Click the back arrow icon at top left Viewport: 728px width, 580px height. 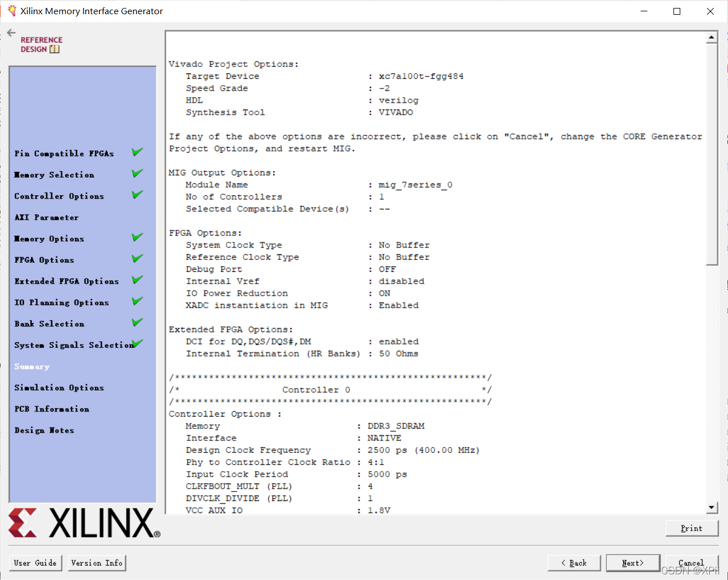[11, 33]
